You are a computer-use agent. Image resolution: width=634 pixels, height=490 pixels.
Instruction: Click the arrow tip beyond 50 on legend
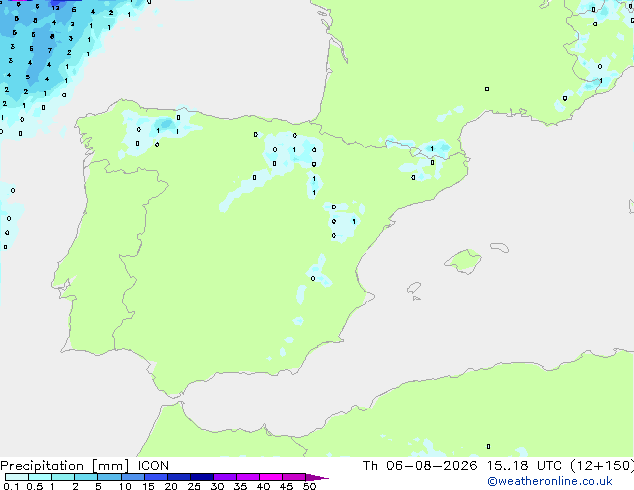(x=317, y=477)
